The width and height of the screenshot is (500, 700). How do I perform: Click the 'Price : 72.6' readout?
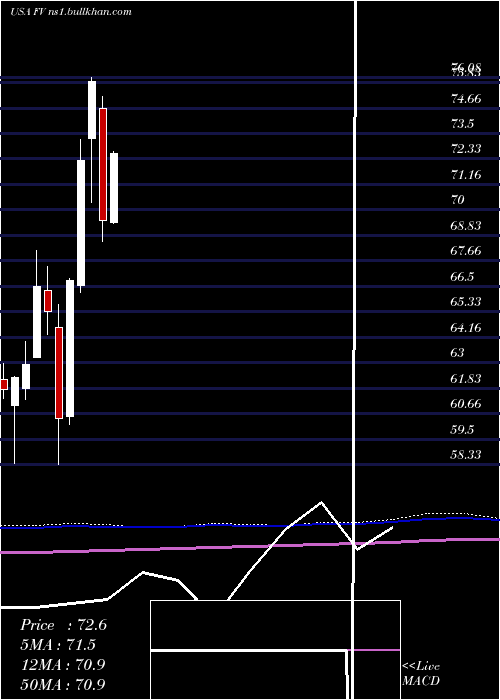pyautogui.click(x=63, y=625)
